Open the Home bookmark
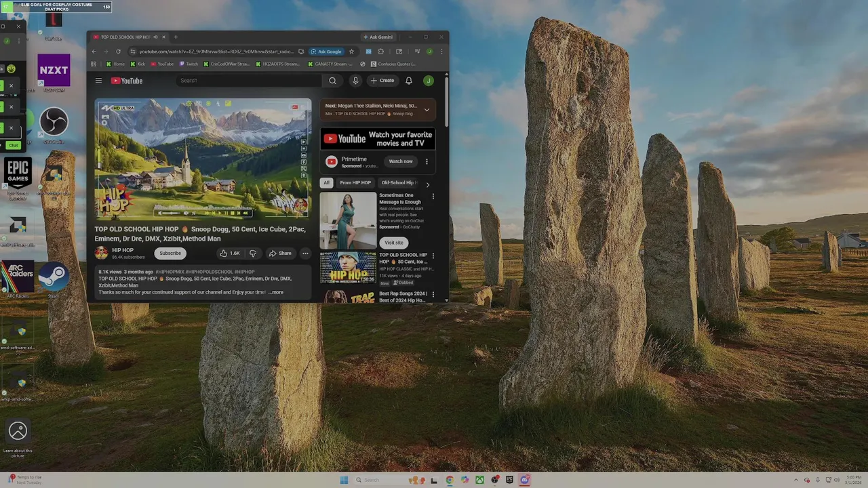This screenshot has height=488, width=868. tap(115, 64)
